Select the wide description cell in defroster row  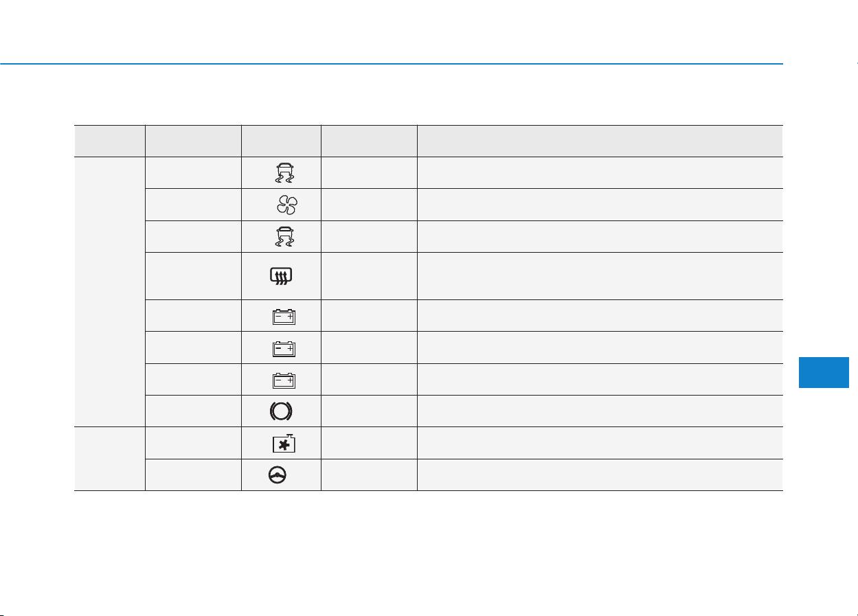600,276
